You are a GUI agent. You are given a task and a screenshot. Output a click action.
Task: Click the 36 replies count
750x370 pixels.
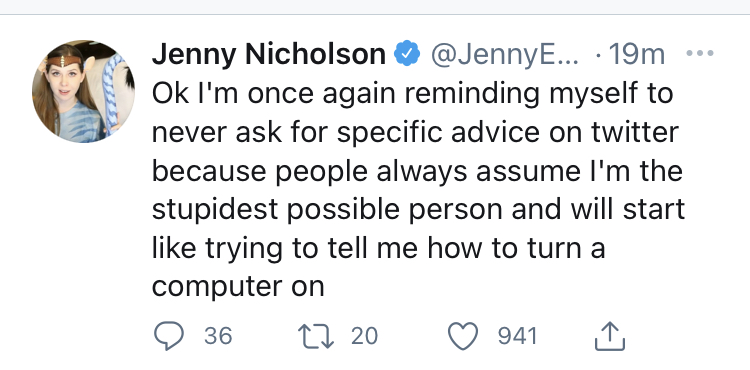[x=218, y=336]
